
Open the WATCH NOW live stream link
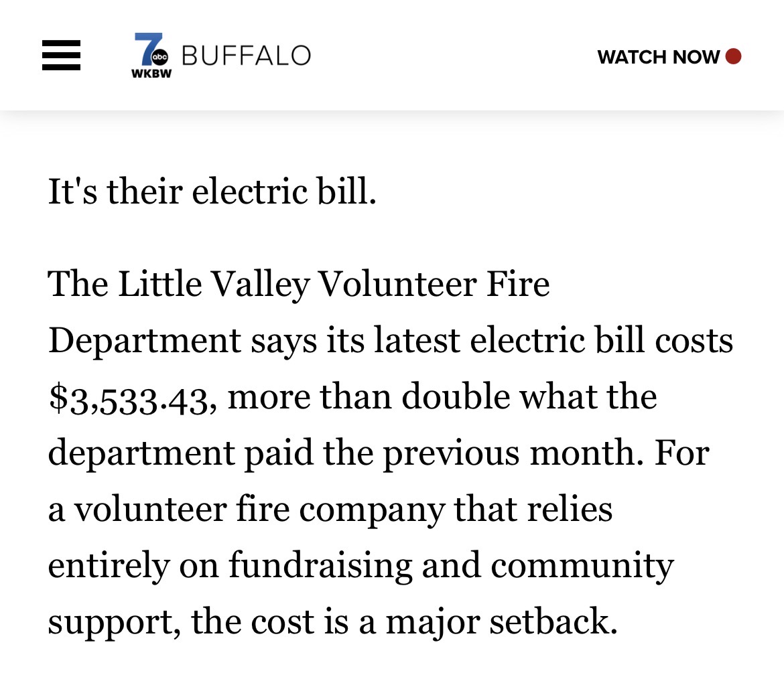point(658,57)
